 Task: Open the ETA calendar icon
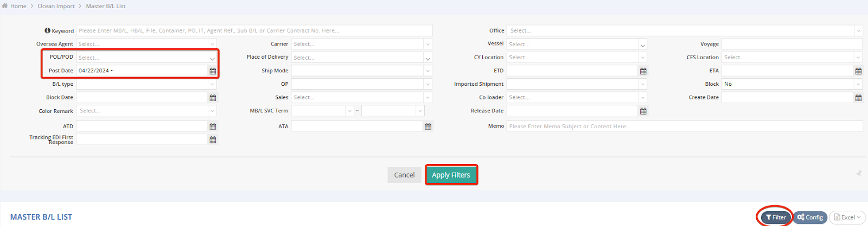point(858,71)
